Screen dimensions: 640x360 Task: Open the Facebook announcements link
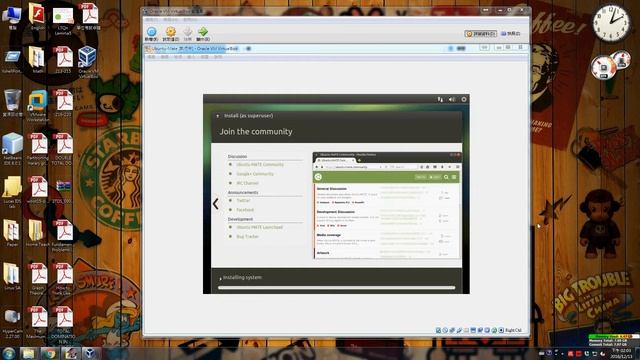(245, 210)
